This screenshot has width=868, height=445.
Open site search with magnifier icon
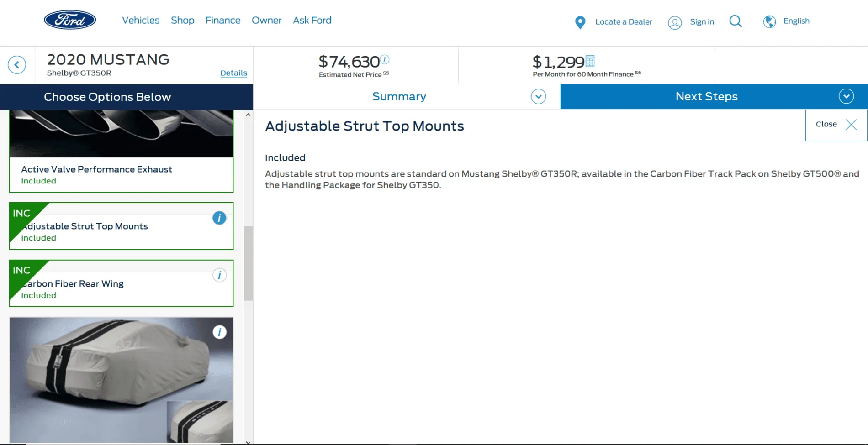pos(736,21)
